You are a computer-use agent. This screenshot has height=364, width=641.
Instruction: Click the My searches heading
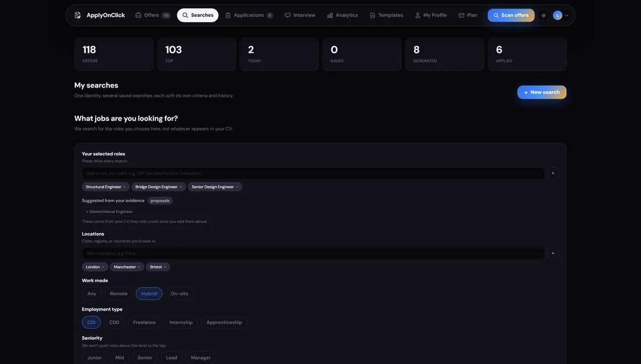coord(96,85)
